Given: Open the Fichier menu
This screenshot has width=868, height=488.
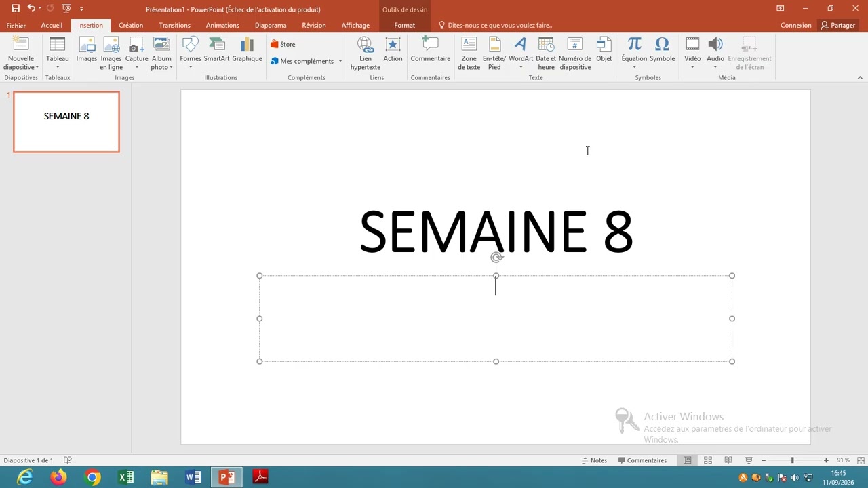Looking at the screenshot, I should [x=16, y=25].
